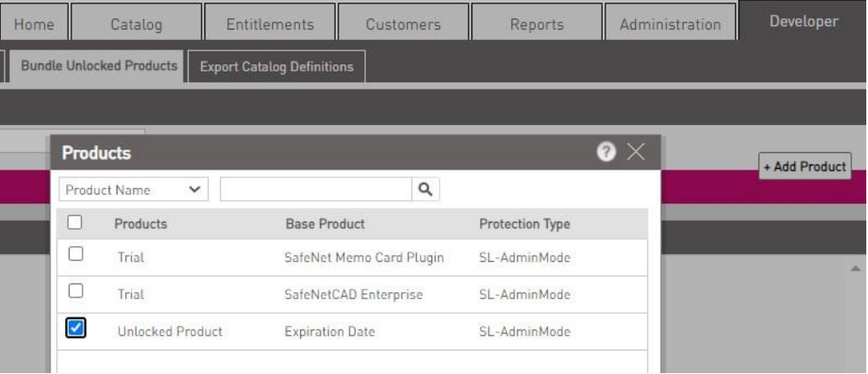Image resolution: width=868 pixels, height=374 pixels.
Task: Toggle the select-all products checkbox
Action: click(75, 224)
